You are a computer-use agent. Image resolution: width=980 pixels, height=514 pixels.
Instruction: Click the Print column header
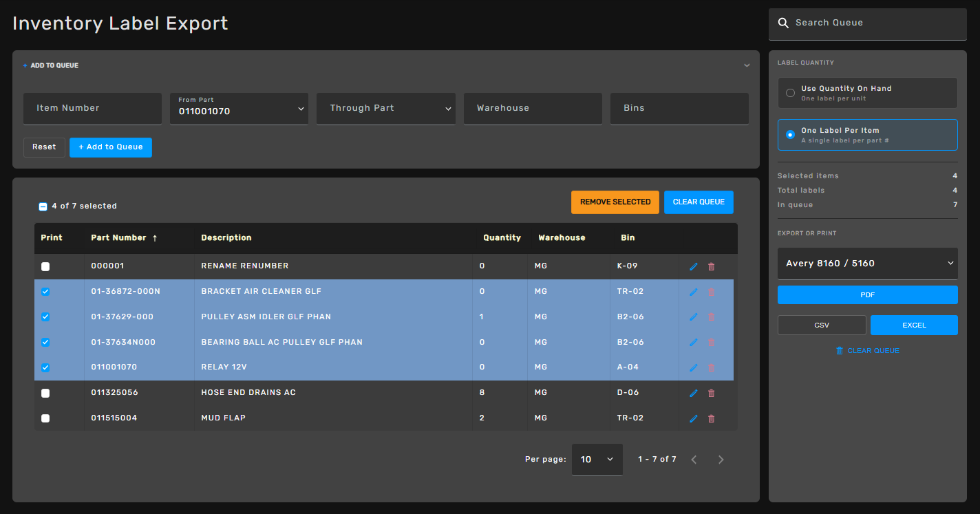click(52, 238)
